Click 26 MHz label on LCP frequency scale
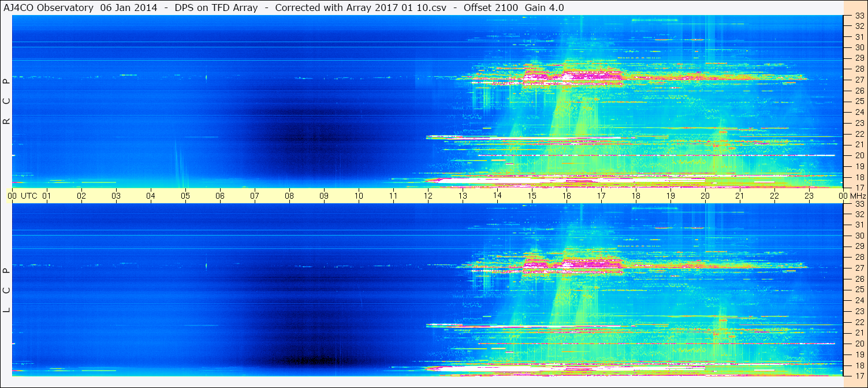The height and width of the screenshot is (388, 868). pos(859,278)
